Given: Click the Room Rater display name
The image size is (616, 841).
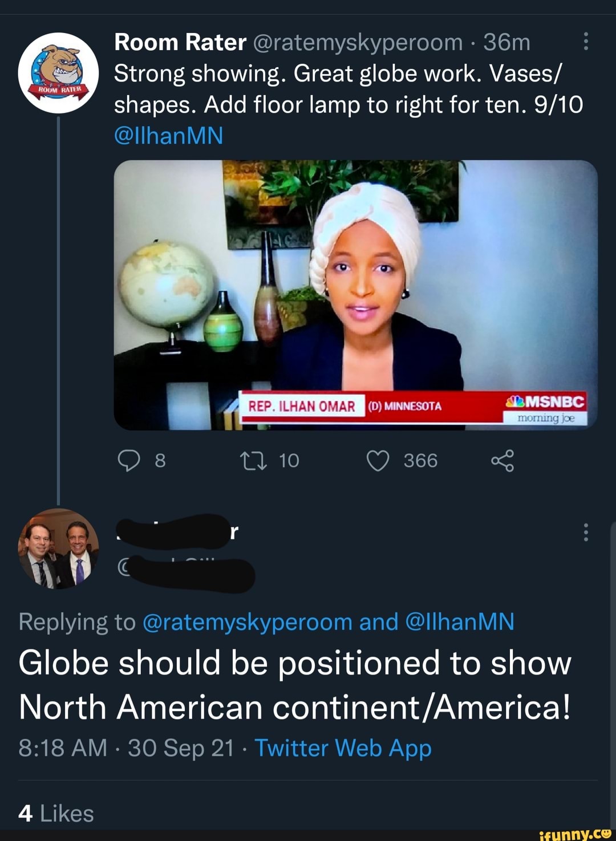Looking at the screenshot, I should pyautogui.click(x=180, y=42).
